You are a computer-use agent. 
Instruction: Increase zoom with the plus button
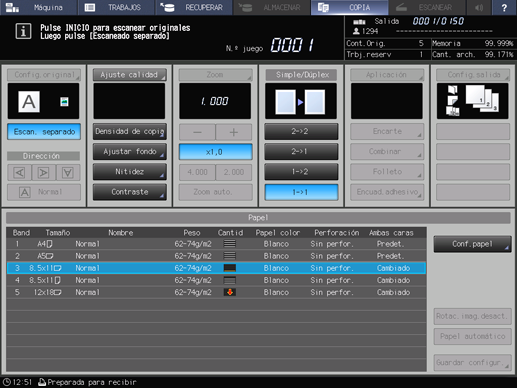click(234, 132)
